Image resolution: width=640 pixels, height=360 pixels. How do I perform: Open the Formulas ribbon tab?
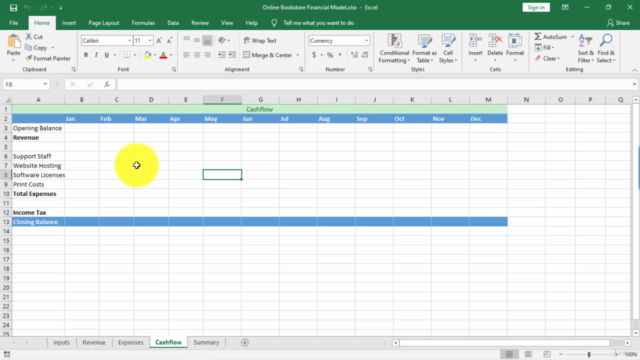(143, 23)
